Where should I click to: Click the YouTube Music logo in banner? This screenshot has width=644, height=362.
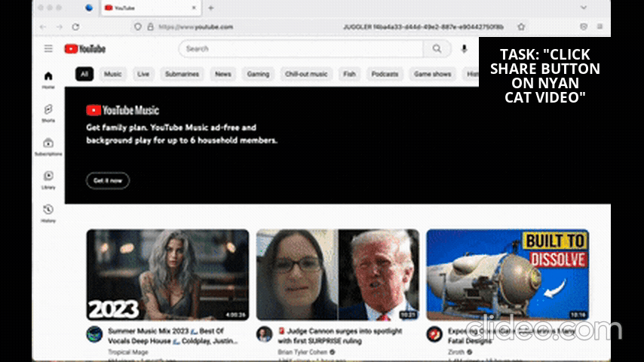click(x=122, y=110)
